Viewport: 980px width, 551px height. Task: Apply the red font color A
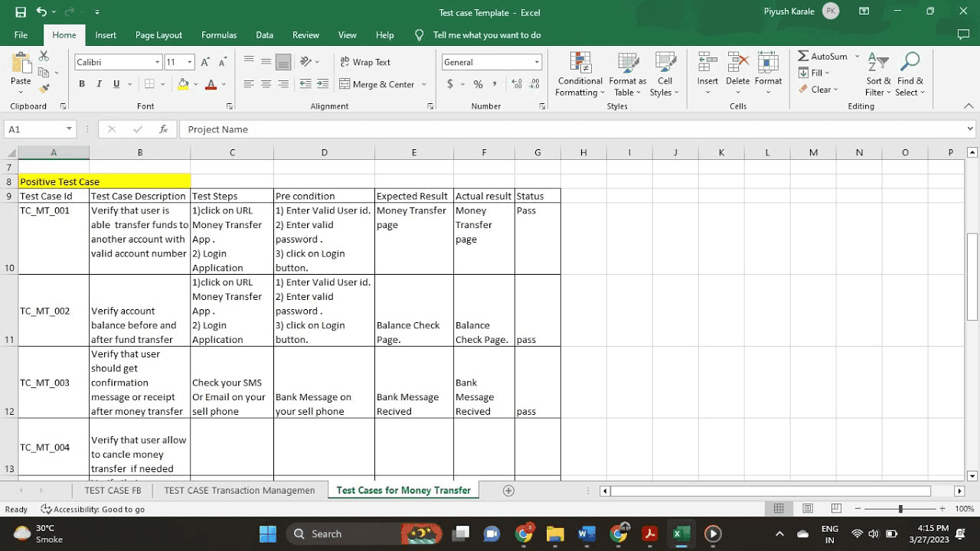pos(211,84)
